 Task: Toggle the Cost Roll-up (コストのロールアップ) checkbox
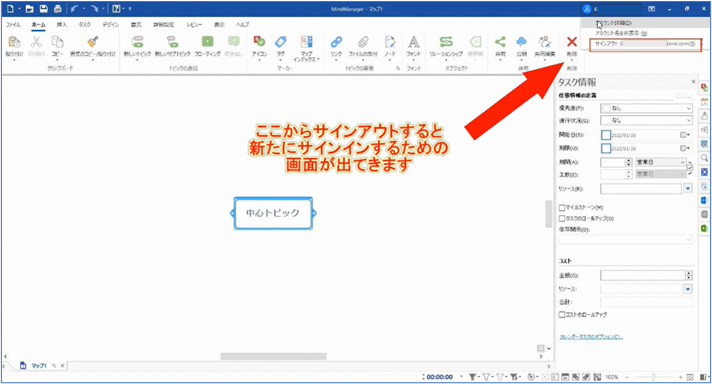[562, 314]
